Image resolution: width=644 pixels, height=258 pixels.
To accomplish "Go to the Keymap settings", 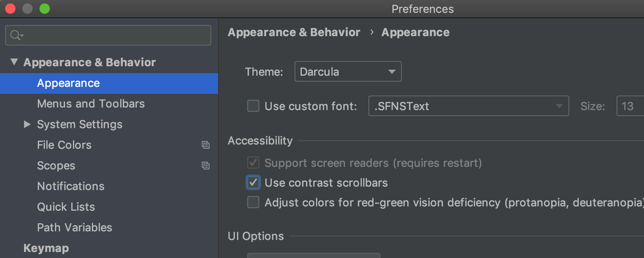I will (46, 249).
